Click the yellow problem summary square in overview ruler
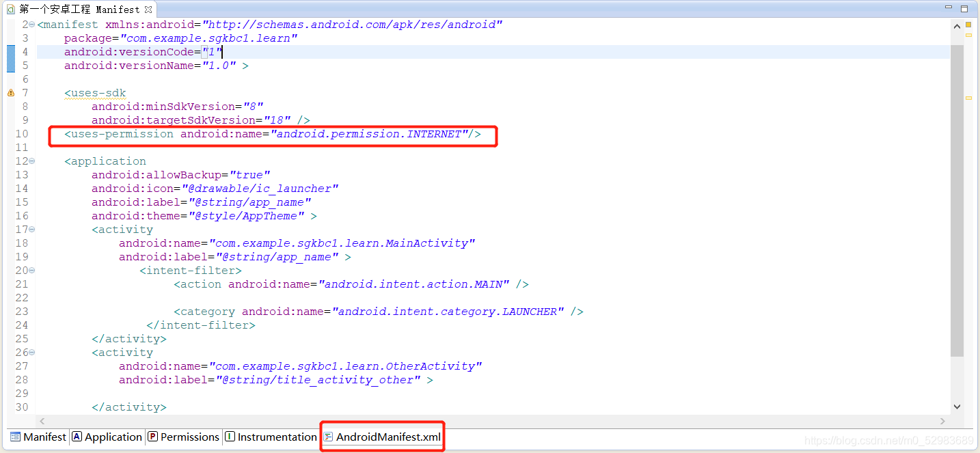Screen dimensions: 980x453 968,24
